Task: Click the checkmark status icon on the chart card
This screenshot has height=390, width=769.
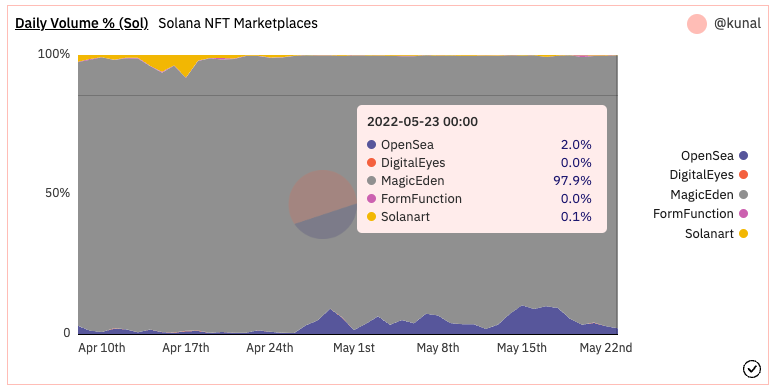Action: 751,368
